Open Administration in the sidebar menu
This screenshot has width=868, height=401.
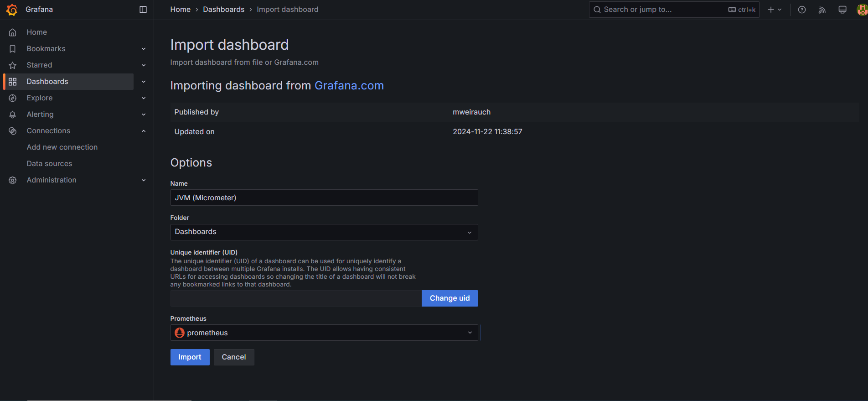[52, 180]
